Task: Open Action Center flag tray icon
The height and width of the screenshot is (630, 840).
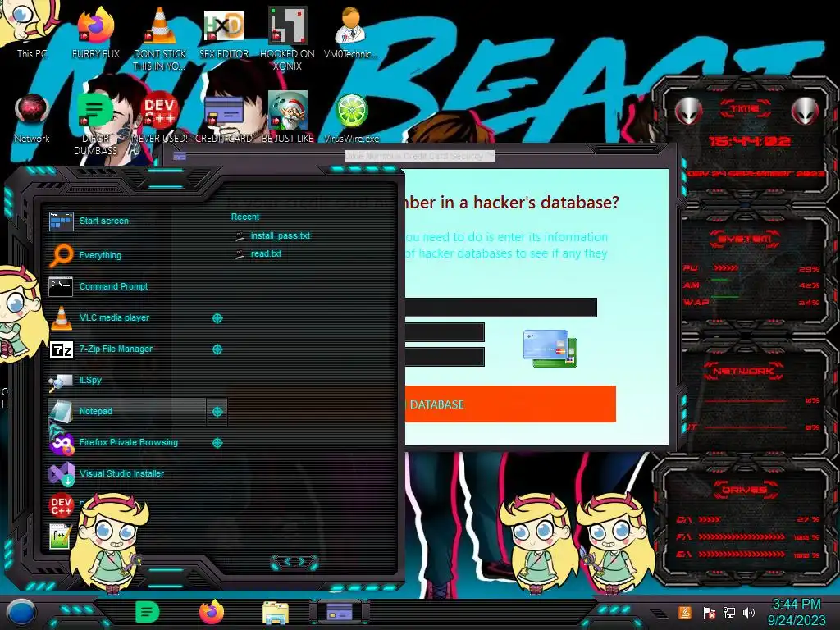Action: (709, 613)
